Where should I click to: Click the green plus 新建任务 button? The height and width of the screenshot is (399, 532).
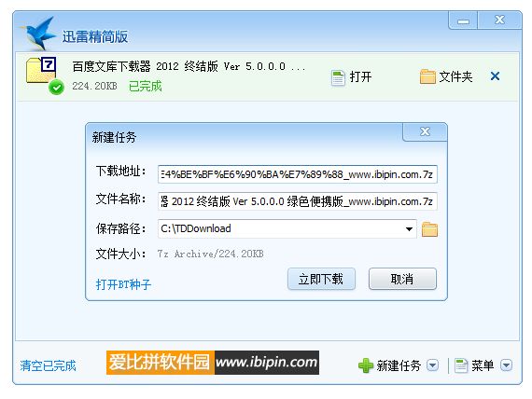(389, 365)
